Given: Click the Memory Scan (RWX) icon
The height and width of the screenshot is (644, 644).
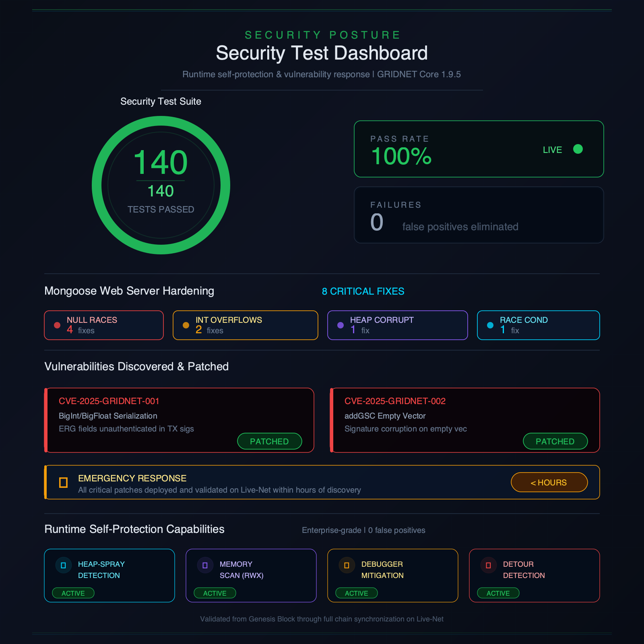Looking at the screenshot, I should [x=205, y=565].
